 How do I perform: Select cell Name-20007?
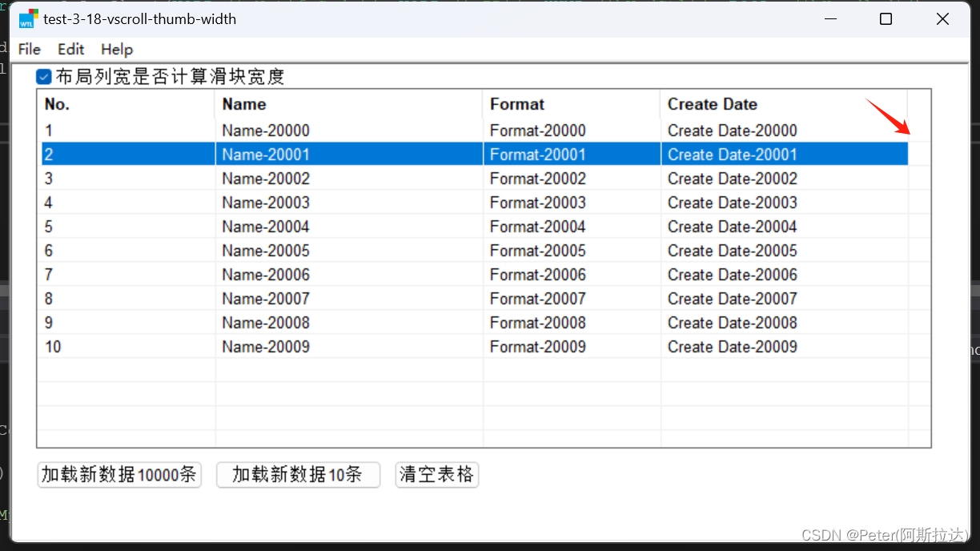(x=349, y=299)
